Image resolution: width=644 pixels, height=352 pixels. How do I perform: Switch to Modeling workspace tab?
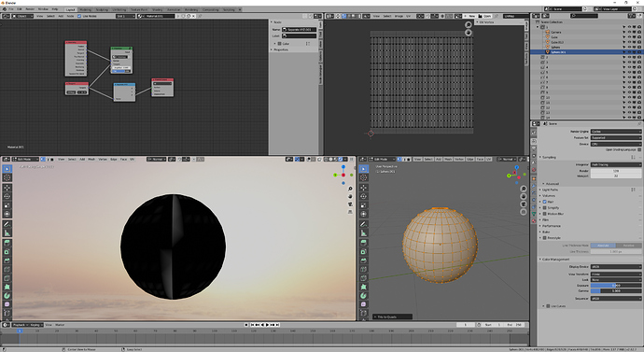coord(86,9)
